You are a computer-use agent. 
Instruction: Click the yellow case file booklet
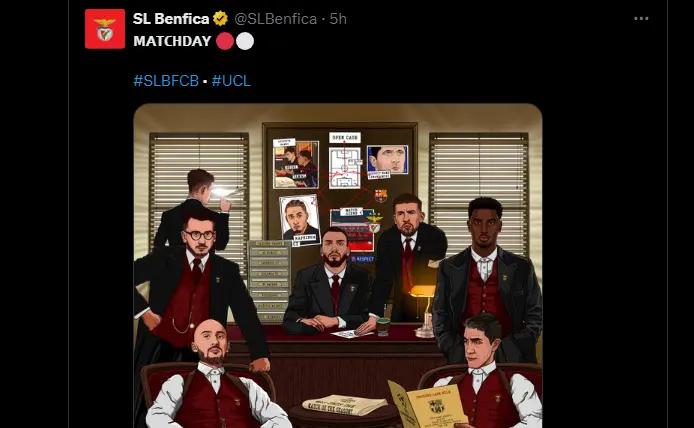point(424,405)
